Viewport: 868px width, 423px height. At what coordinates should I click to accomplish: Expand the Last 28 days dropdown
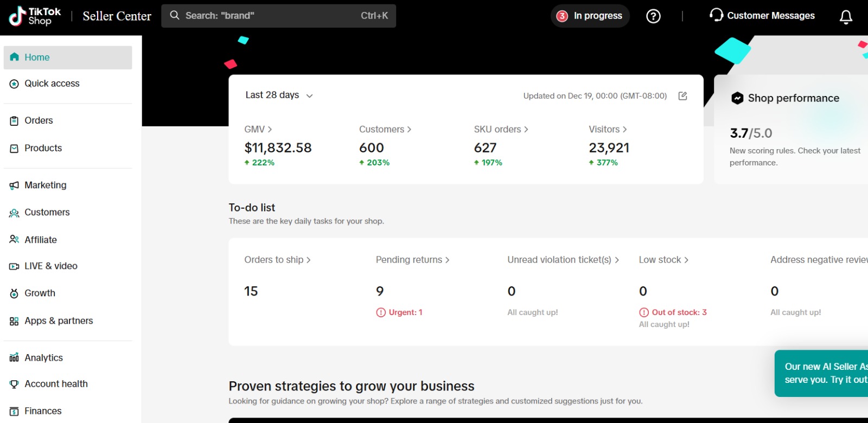click(x=279, y=95)
